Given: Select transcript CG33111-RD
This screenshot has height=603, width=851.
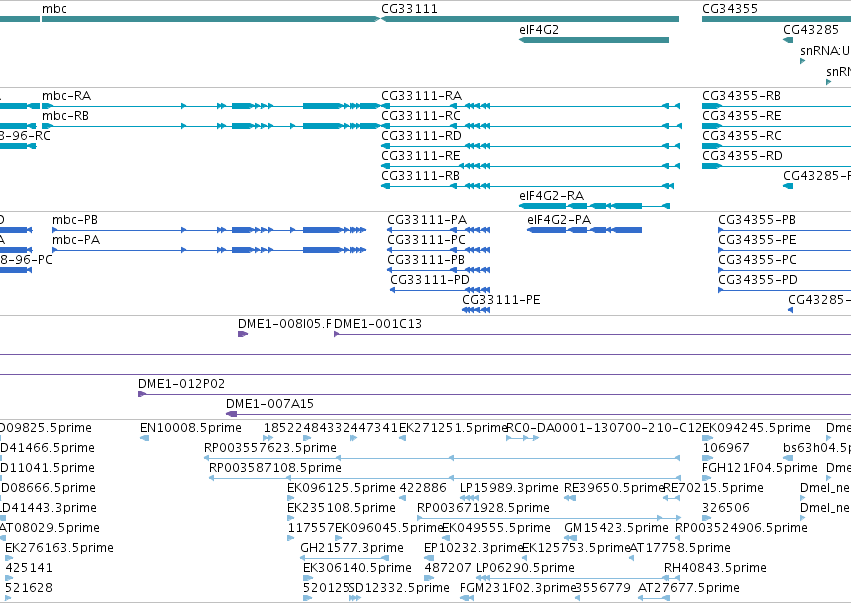Looking at the screenshot, I should pos(531,146).
